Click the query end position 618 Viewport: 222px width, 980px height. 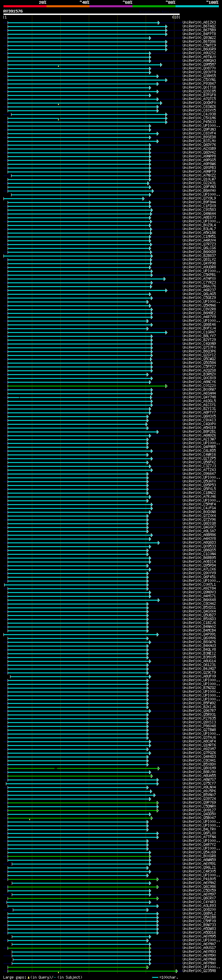[x=175, y=17]
